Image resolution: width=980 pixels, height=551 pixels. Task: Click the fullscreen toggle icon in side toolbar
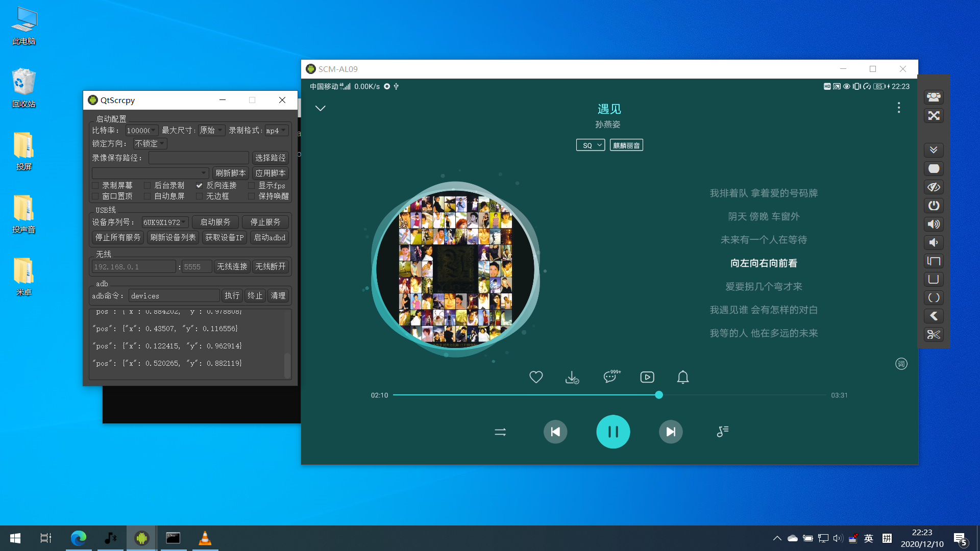934,116
